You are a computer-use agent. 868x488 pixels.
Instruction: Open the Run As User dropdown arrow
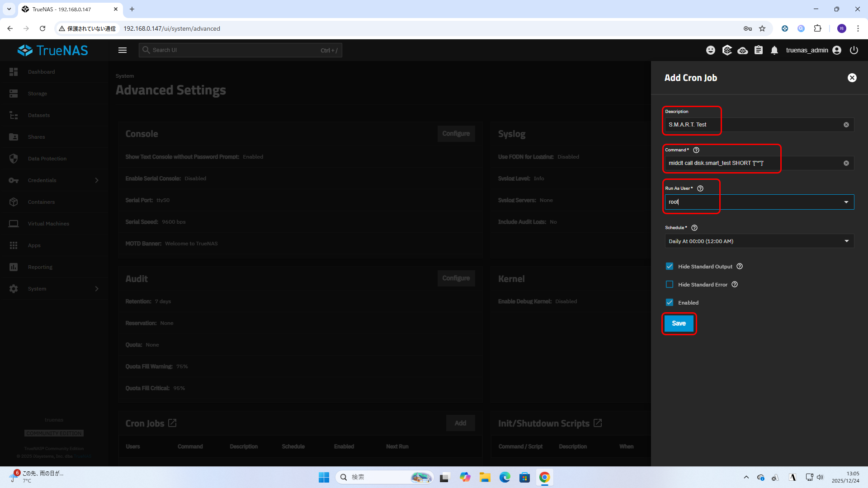tap(846, 202)
